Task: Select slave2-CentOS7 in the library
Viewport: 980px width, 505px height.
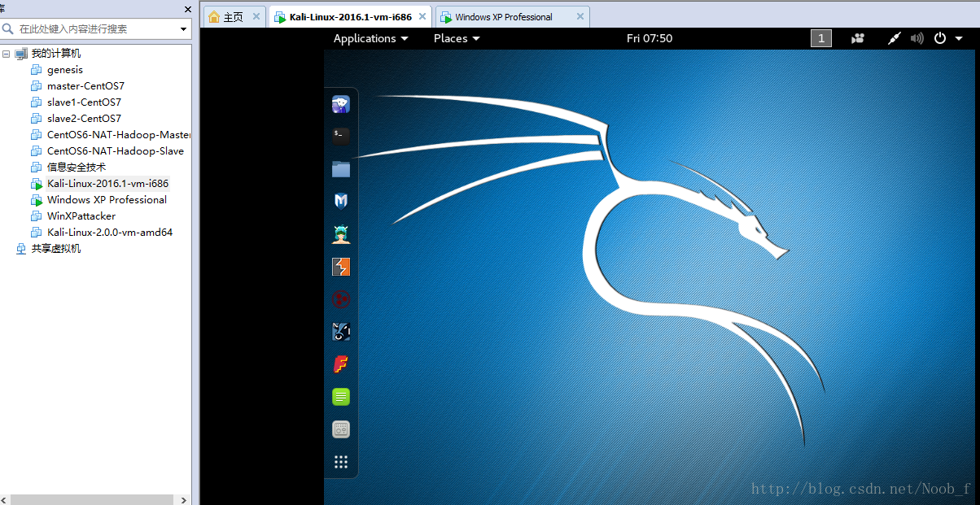Action: click(x=84, y=119)
